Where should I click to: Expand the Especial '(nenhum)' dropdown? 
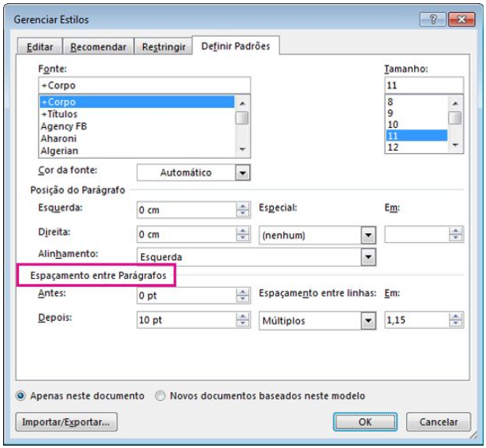368,236
